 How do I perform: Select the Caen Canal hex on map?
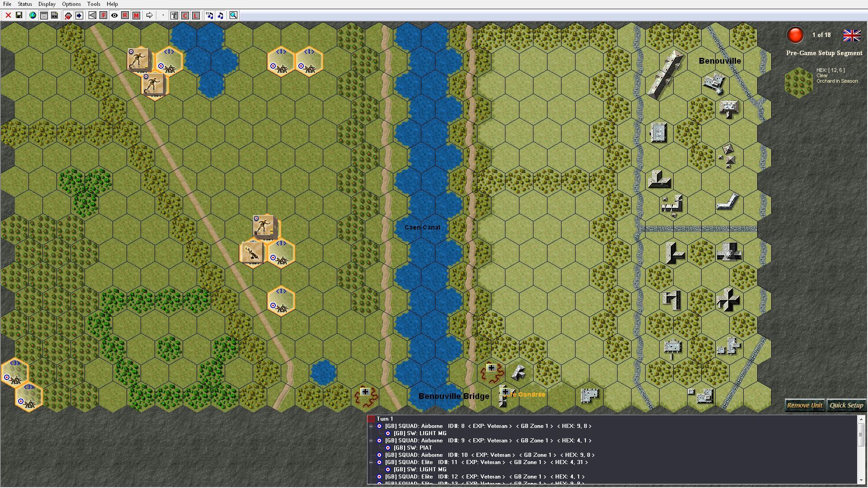click(x=422, y=227)
